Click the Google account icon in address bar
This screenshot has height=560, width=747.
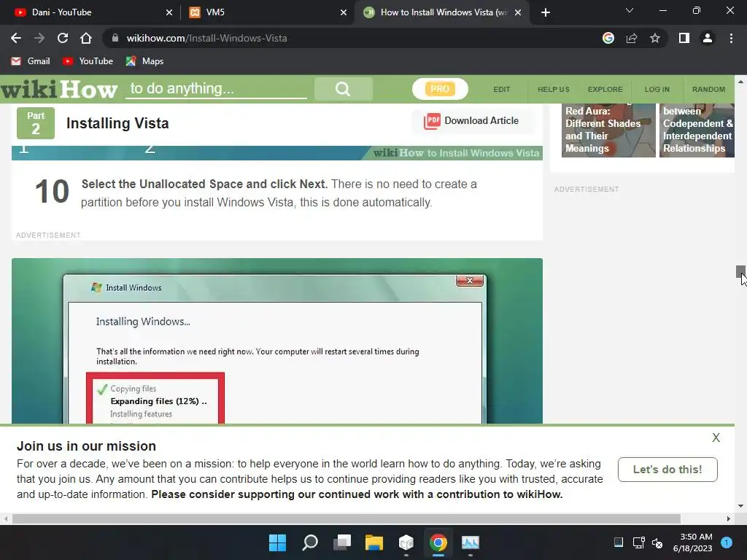(x=608, y=38)
